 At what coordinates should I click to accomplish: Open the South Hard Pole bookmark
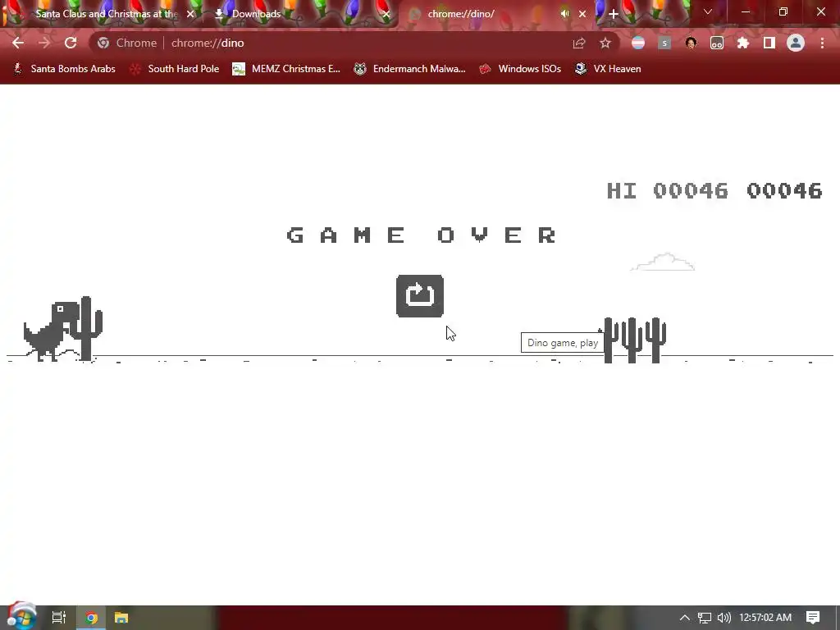[175, 69]
